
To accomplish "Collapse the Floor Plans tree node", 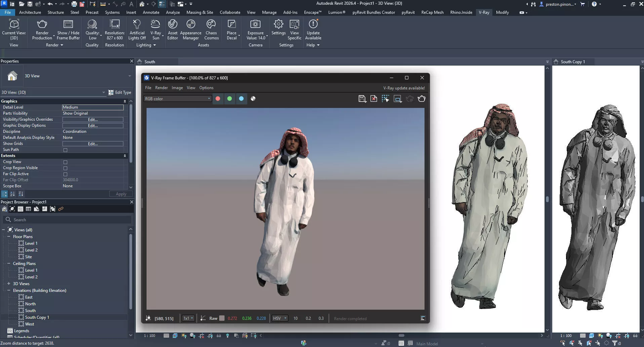I will pyautogui.click(x=9, y=237).
